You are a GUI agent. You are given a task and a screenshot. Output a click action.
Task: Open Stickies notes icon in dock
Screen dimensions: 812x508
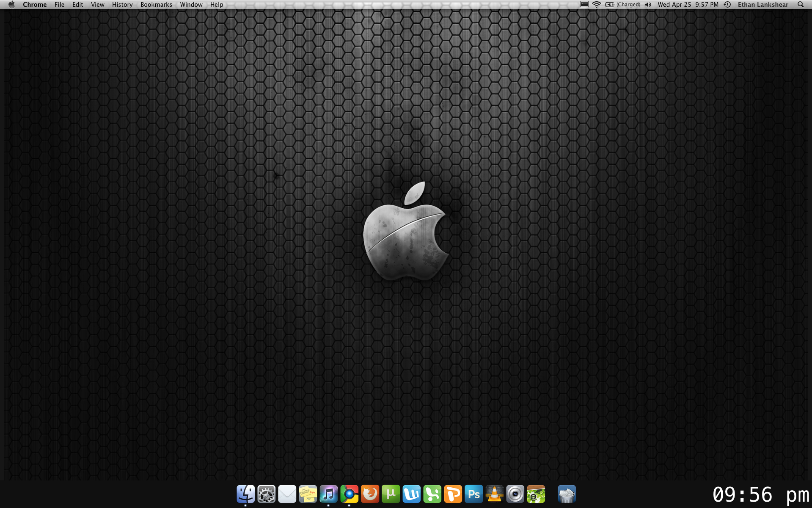[x=308, y=494]
